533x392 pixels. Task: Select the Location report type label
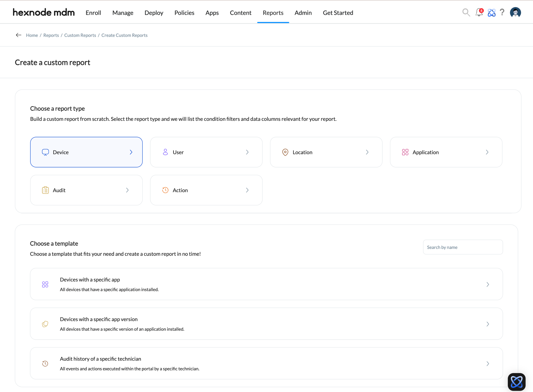(302, 152)
